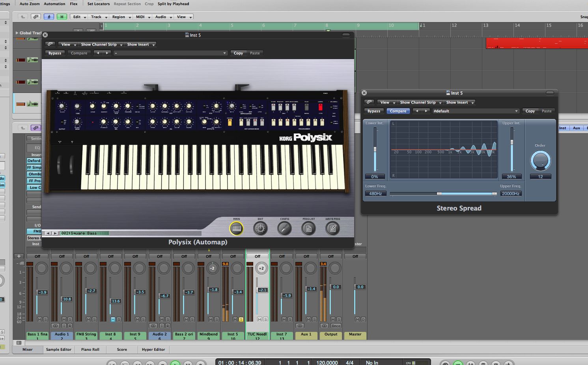Select the MAIN keyboard view icon in Polysix
Viewport: 588px width, 365px height.
coord(237,228)
